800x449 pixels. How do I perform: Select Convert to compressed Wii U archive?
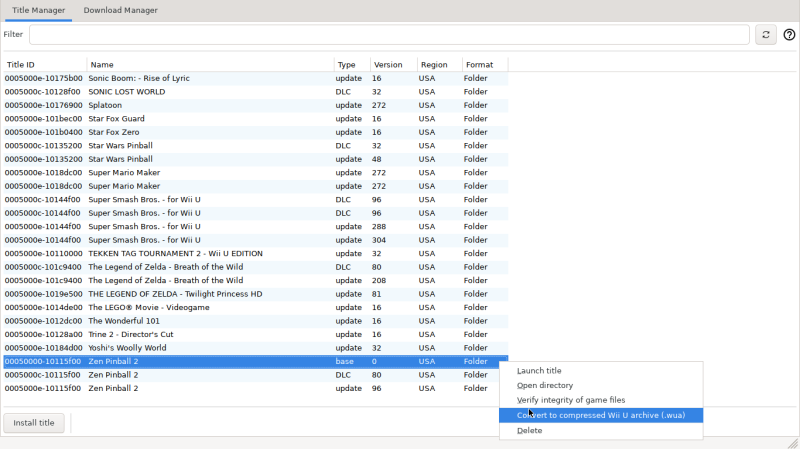pos(601,415)
